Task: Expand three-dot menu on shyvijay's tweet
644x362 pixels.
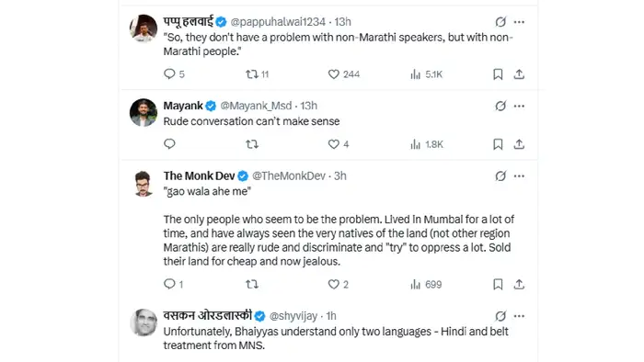Action: coord(519,316)
